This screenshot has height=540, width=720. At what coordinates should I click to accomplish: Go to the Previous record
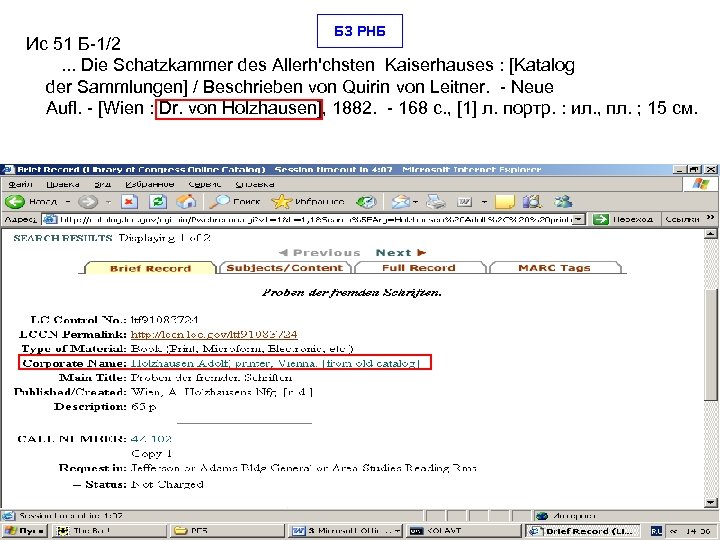(320, 253)
